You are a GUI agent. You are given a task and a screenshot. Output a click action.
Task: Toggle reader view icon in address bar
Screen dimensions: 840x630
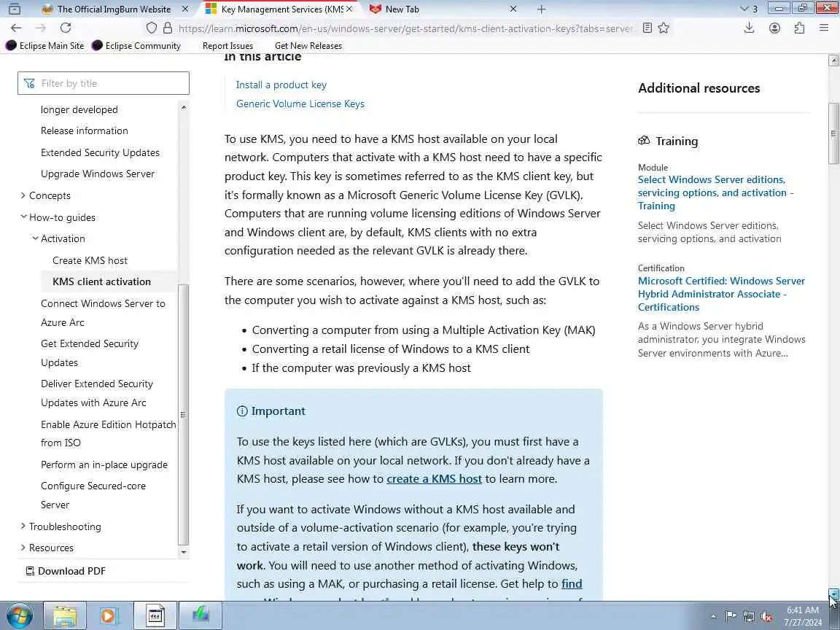pos(647,28)
